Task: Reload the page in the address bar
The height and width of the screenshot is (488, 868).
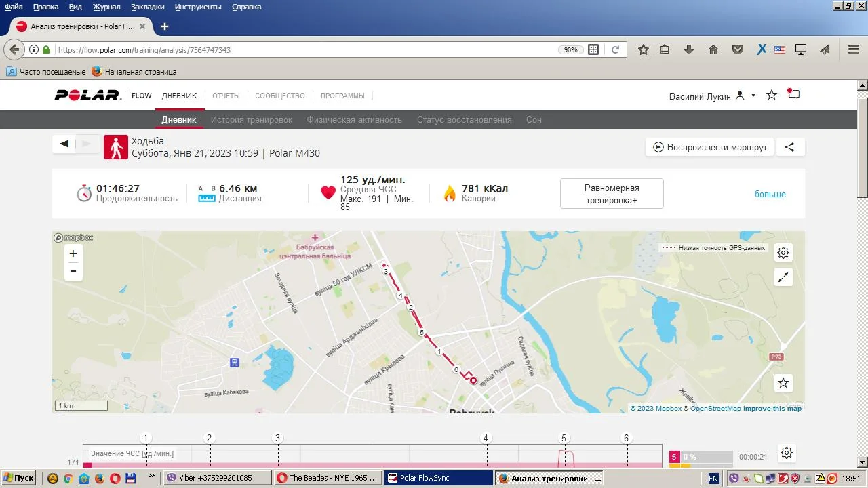Action: point(615,49)
